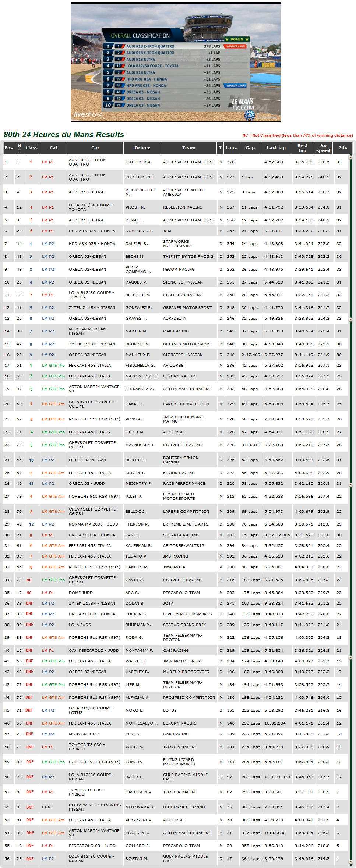Select team PECOM RACING
Screen dimensions: 356x868
pos(179,269)
